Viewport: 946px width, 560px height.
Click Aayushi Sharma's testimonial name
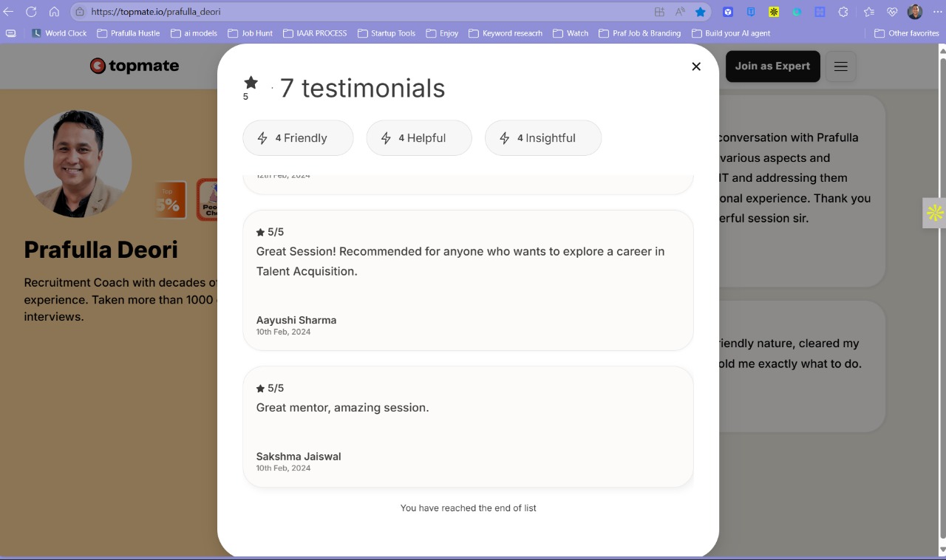tap(296, 320)
